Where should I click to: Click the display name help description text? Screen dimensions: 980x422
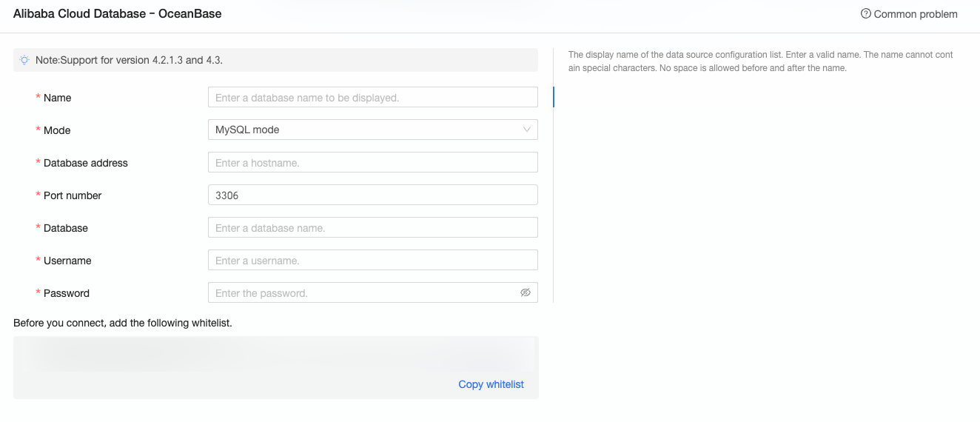761,61
